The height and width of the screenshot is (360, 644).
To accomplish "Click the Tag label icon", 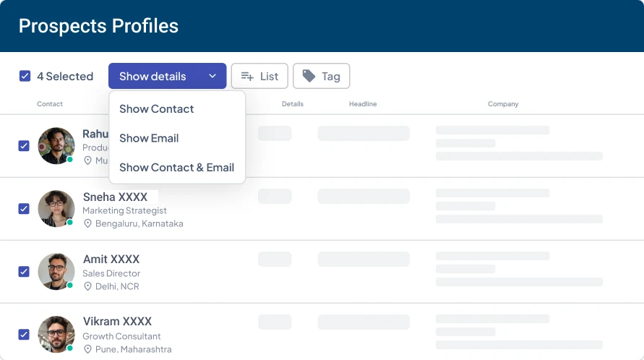I will 309,76.
